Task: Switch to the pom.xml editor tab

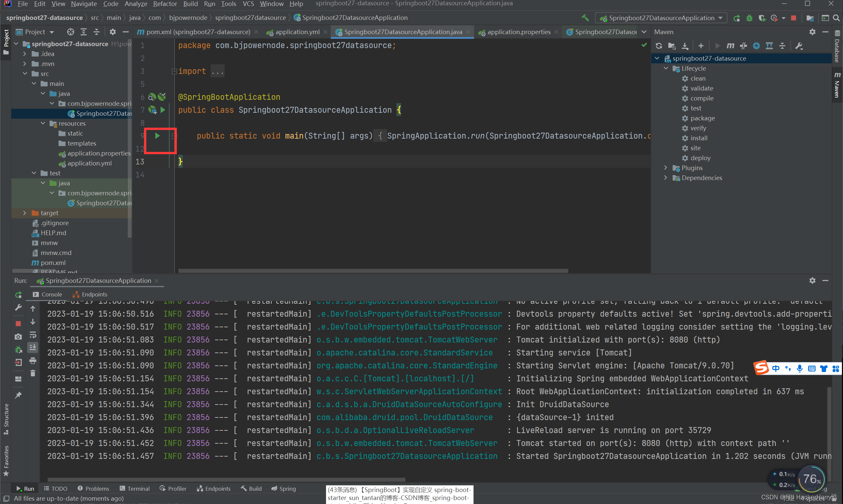Action: (x=198, y=32)
